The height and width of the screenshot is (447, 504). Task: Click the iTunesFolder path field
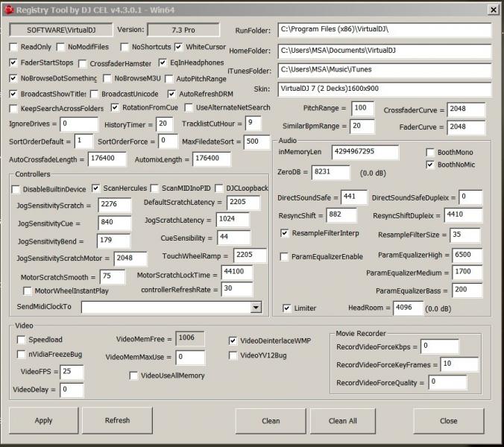(x=385, y=70)
